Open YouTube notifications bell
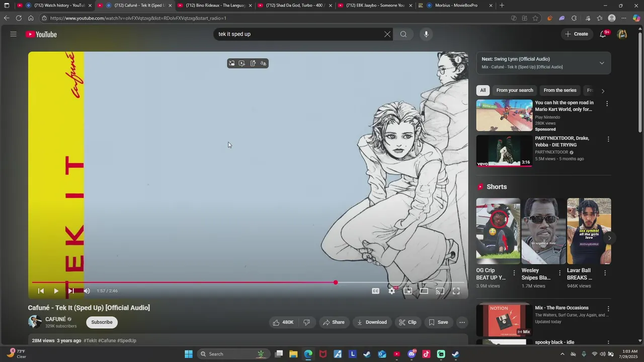This screenshot has height=362, width=644. click(603, 34)
